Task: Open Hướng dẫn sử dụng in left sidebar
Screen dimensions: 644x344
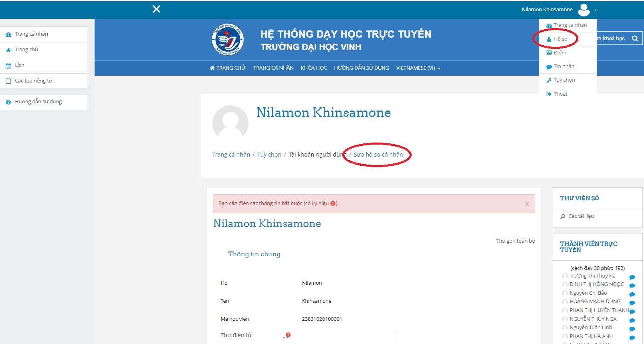Action: (x=44, y=102)
